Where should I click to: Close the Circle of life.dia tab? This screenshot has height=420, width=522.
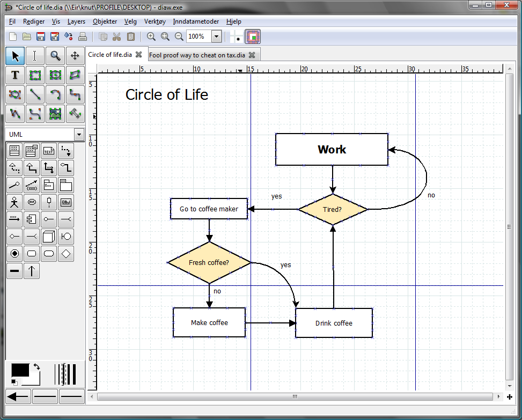pyautogui.click(x=139, y=55)
